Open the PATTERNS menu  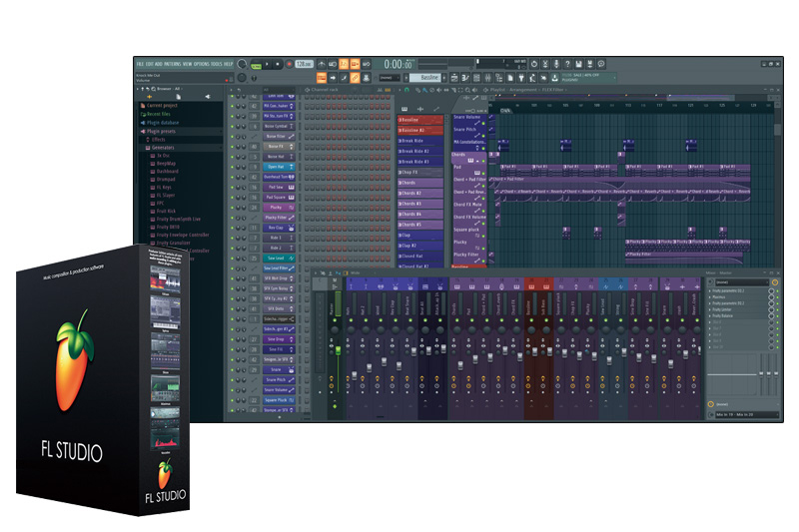click(172, 64)
